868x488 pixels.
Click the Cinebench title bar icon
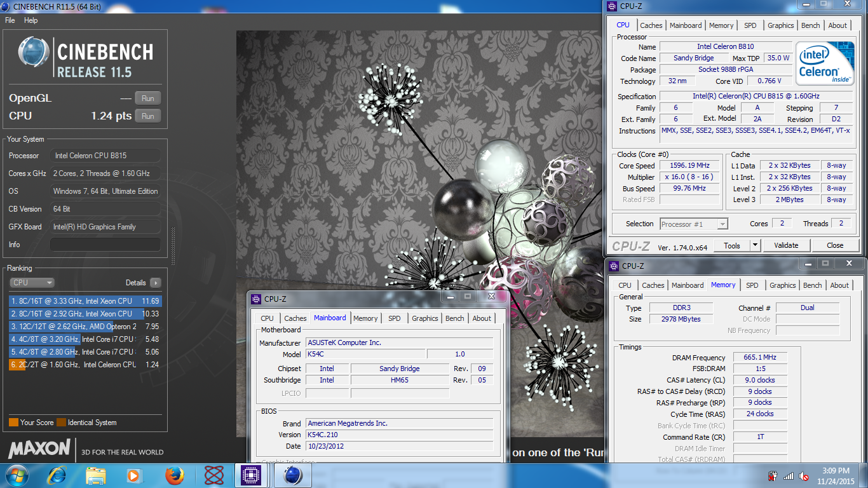pos(6,6)
